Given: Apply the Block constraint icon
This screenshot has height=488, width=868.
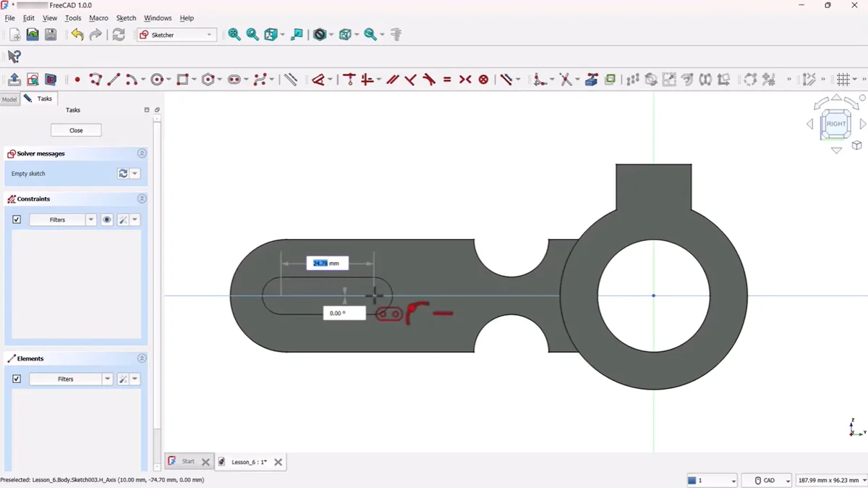Looking at the screenshot, I should click(483, 80).
